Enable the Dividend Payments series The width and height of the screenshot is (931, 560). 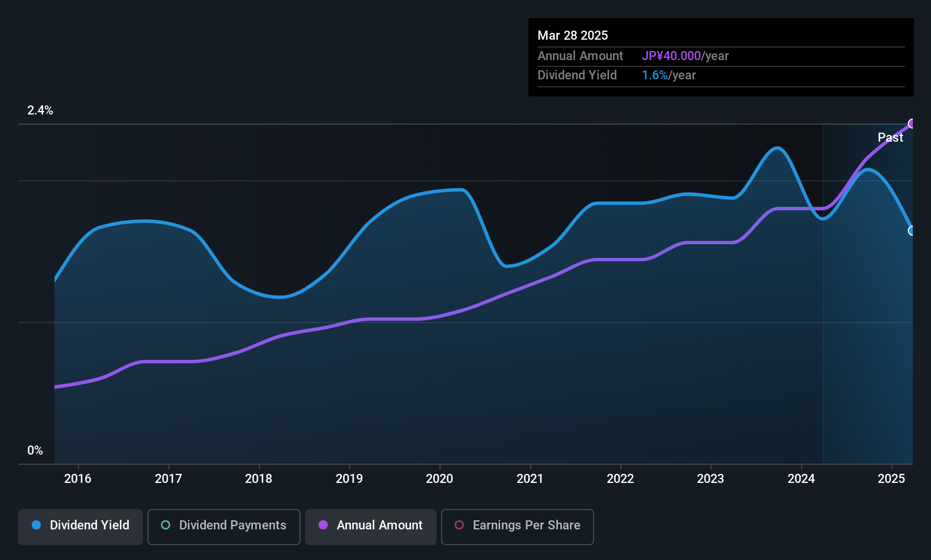[x=223, y=527]
